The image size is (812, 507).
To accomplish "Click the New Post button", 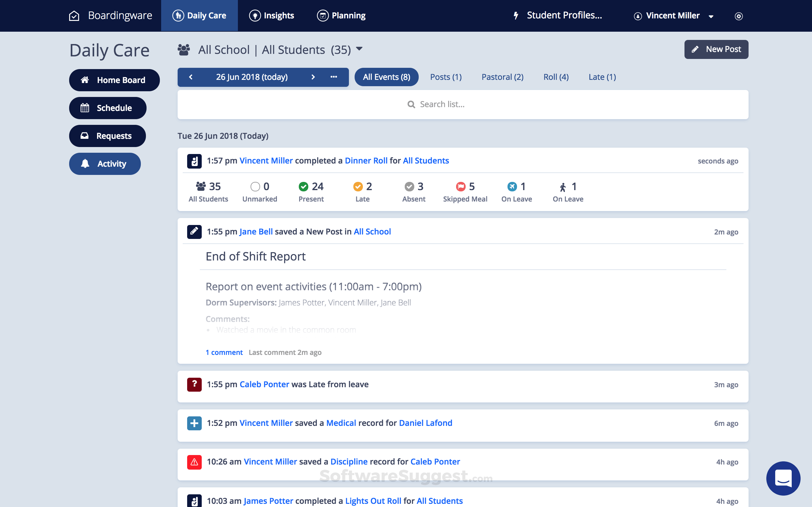I will [716, 49].
